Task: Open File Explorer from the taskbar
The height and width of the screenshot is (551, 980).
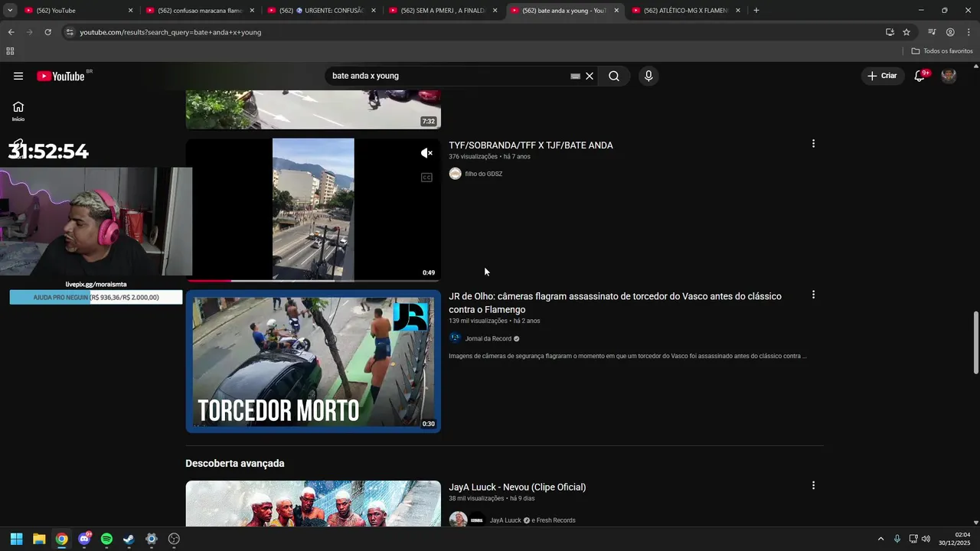Action: 39,539
